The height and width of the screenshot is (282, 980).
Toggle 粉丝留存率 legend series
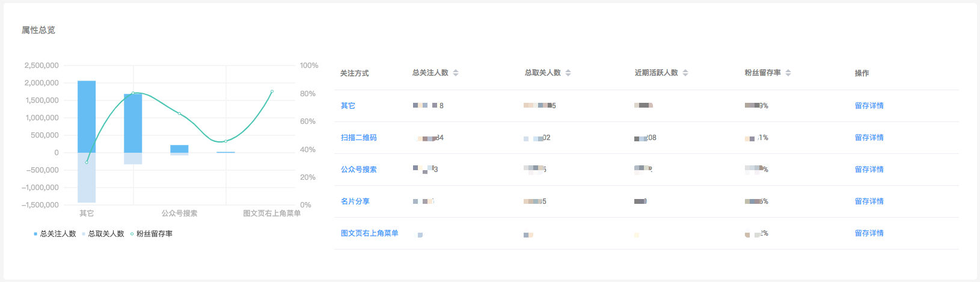152,234
